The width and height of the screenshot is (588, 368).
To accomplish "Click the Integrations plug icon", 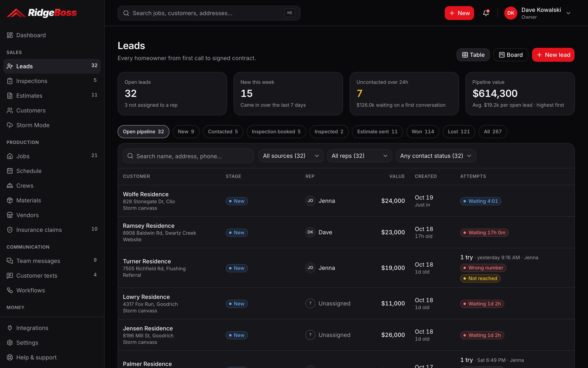I will (x=10, y=328).
